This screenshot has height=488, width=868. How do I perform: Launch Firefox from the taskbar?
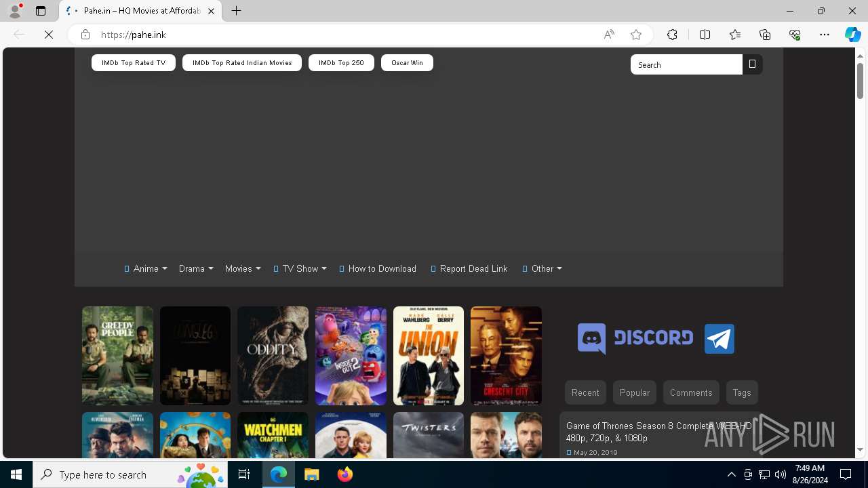click(x=344, y=474)
